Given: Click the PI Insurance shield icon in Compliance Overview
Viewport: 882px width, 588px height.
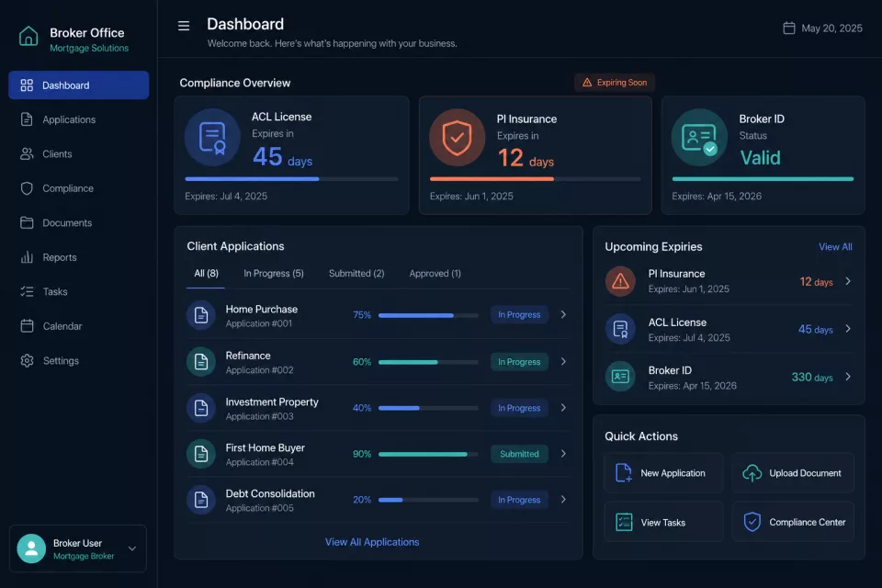Looking at the screenshot, I should (x=457, y=138).
